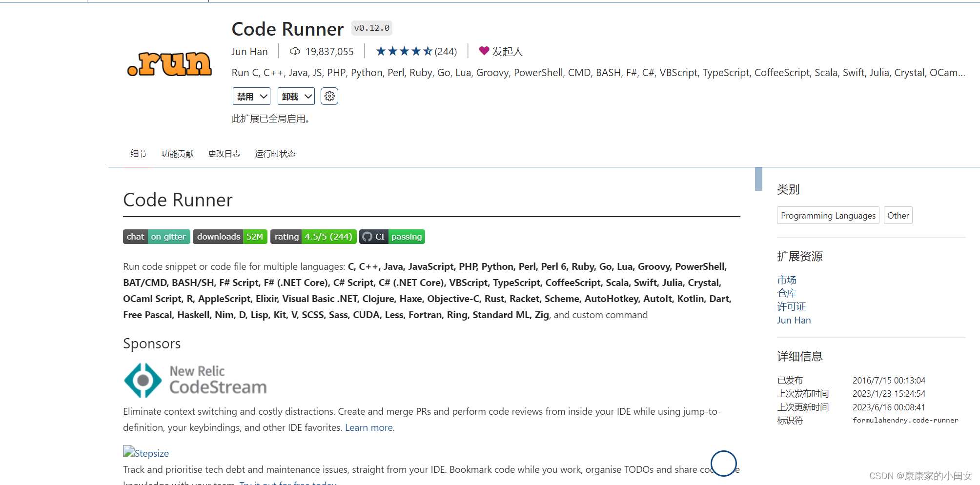Open the 市场 link under 扩展资源
980x485 pixels.
[x=786, y=280]
